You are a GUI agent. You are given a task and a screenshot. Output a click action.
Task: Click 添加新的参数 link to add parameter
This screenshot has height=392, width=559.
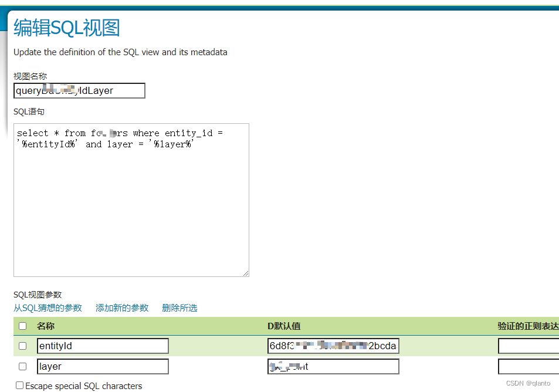(x=122, y=307)
